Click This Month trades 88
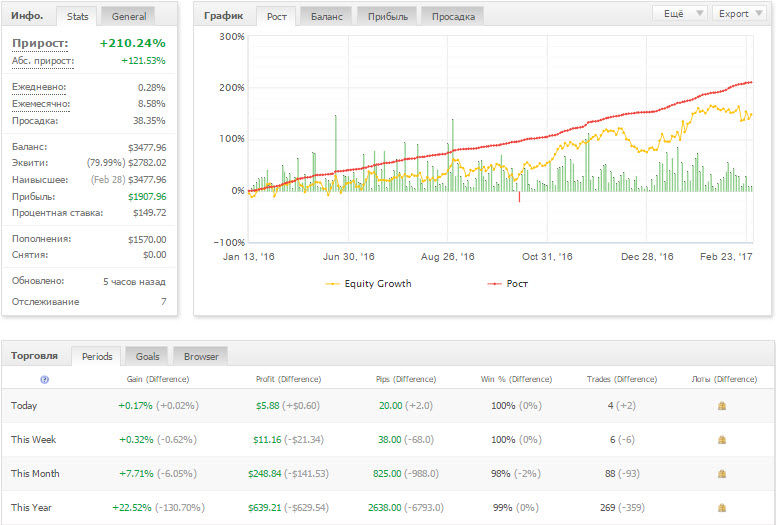The height and width of the screenshot is (525, 776). tap(610, 474)
